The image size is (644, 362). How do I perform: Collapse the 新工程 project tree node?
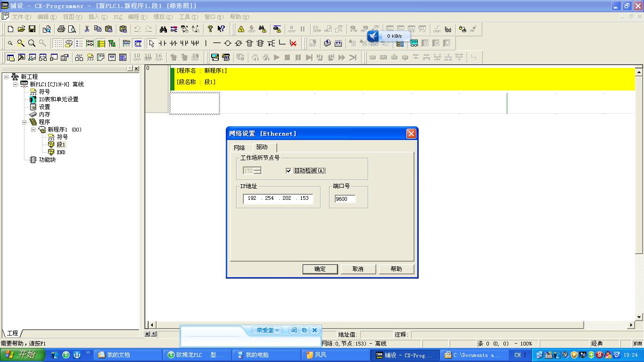click(x=7, y=77)
